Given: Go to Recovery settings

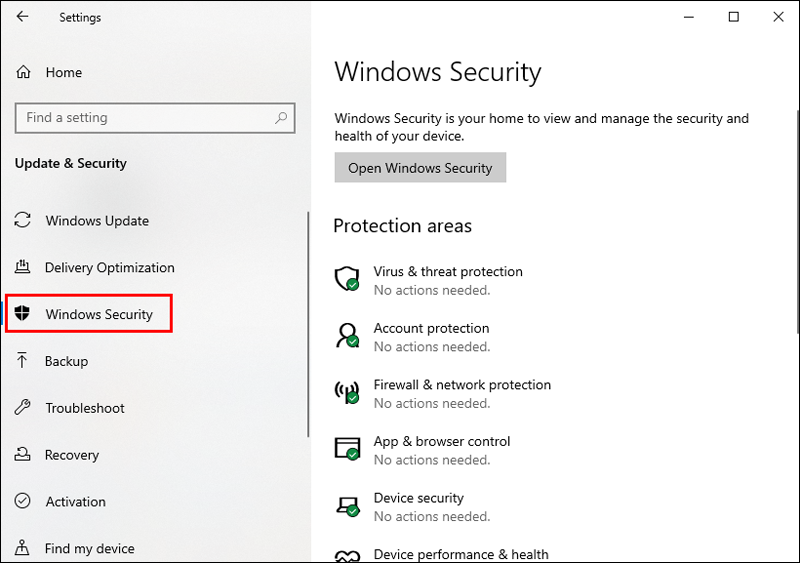Looking at the screenshot, I should [x=72, y=455].
